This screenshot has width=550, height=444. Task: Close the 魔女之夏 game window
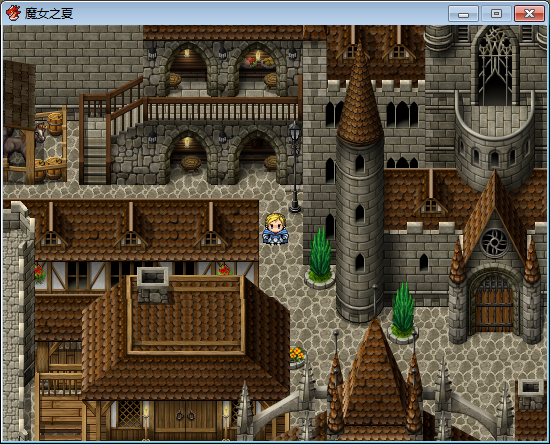(529, 14)
